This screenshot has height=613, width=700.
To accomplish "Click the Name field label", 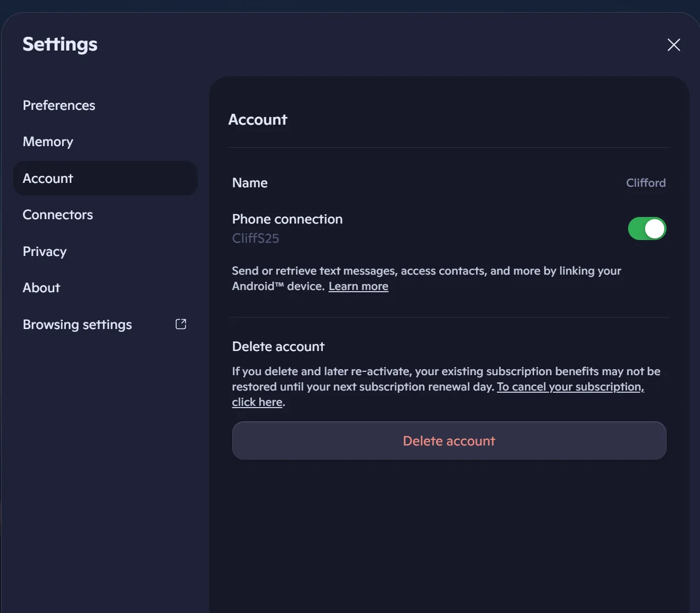I will click(x=250, y=183).
